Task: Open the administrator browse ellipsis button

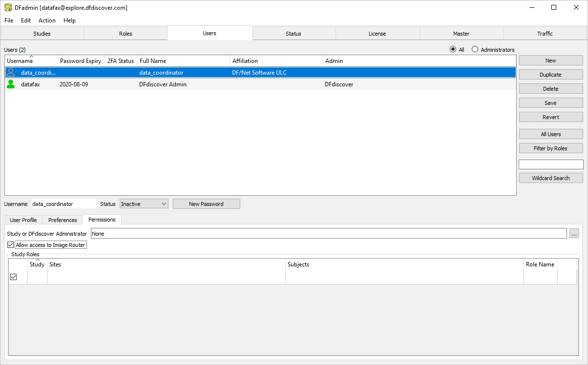Action: [574, 234]
